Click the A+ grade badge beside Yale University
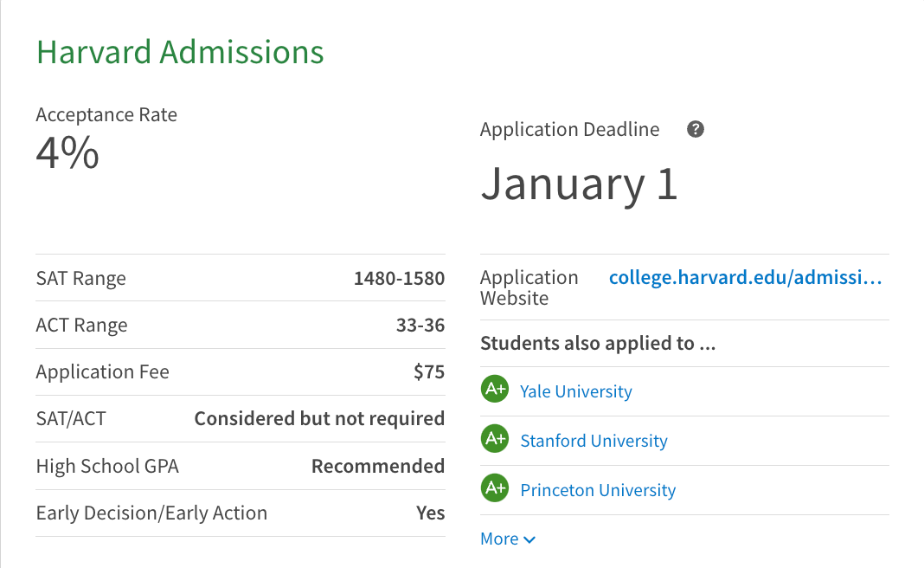 point(495,390)
